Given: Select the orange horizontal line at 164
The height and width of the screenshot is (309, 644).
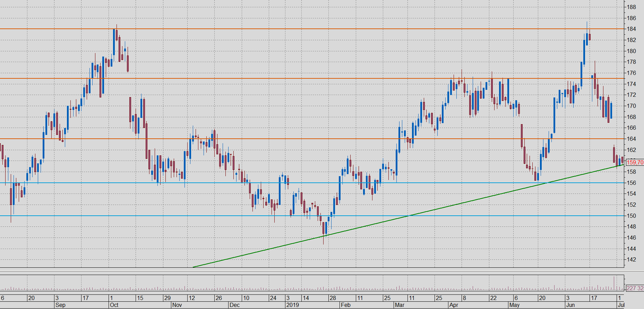Looking at the screenshot, I should [312, 139].
